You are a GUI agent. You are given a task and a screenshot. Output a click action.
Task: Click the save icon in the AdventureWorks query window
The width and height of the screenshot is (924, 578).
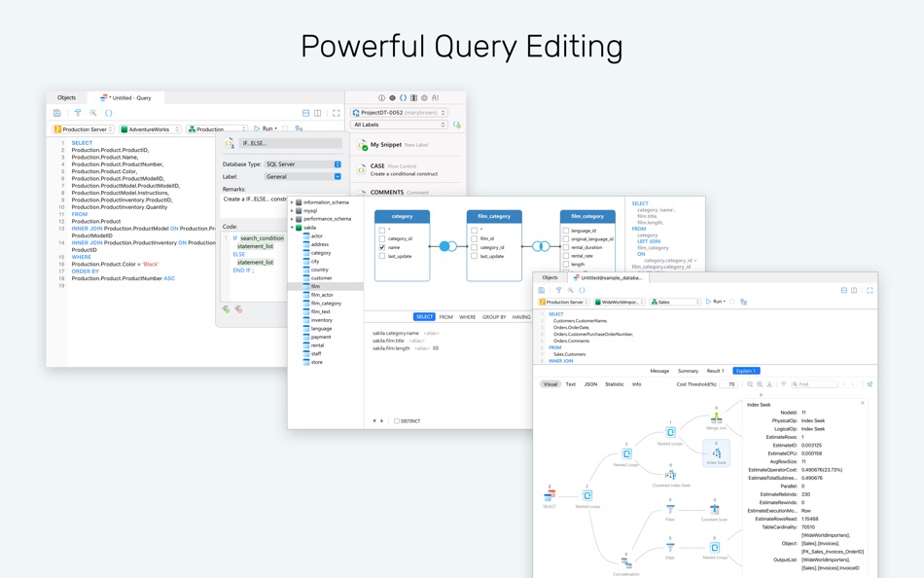tap(57, 113)
